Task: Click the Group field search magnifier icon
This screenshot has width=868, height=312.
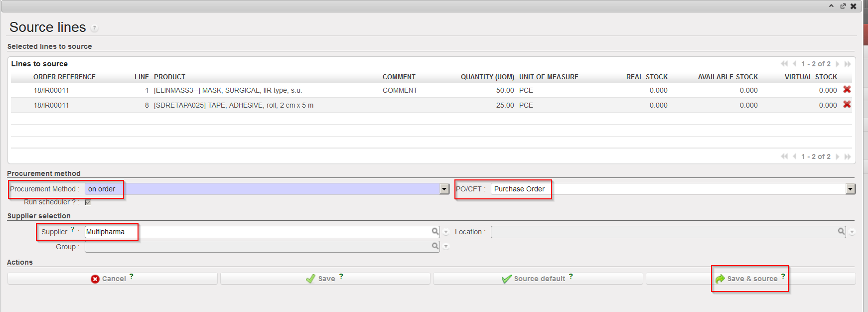Action: 435,246
